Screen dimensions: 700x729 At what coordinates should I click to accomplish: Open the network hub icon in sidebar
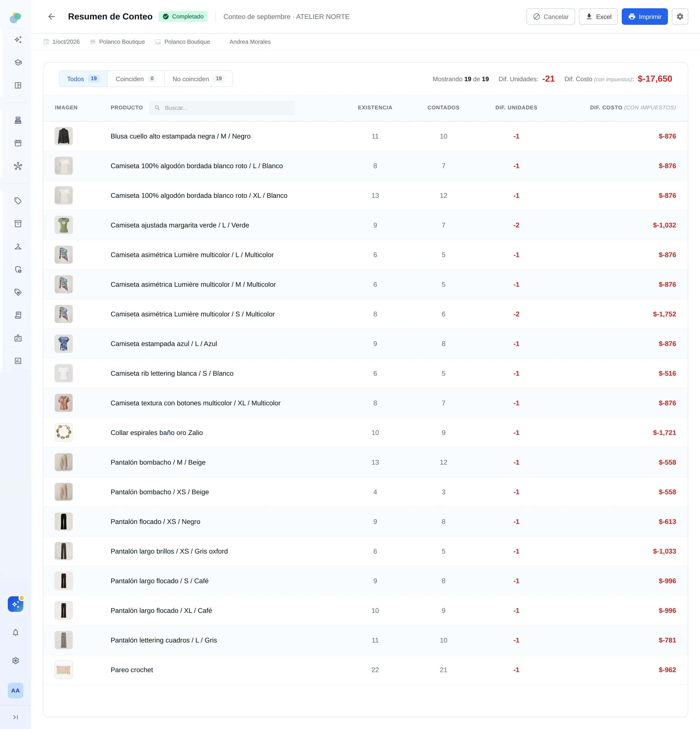pos(18,166)
